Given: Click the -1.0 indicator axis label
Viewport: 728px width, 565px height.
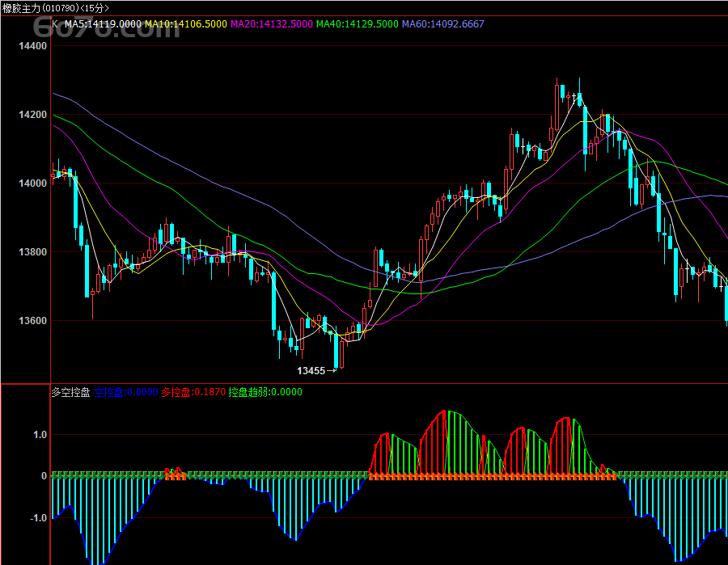Looking at the screenshot, I should [38, 517].
